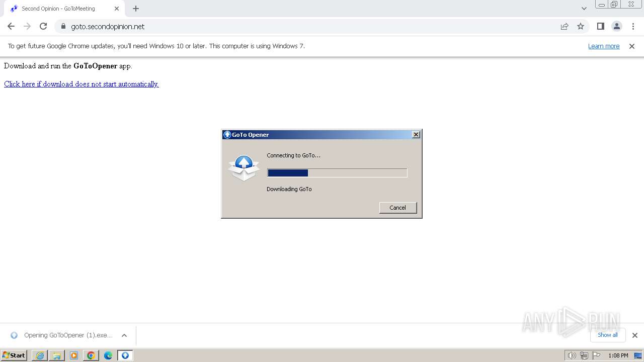Screen dimensions: 644x362
Task: Click the 'Download and run the GoToOpener app' text
Action: [x=68, y=66]
